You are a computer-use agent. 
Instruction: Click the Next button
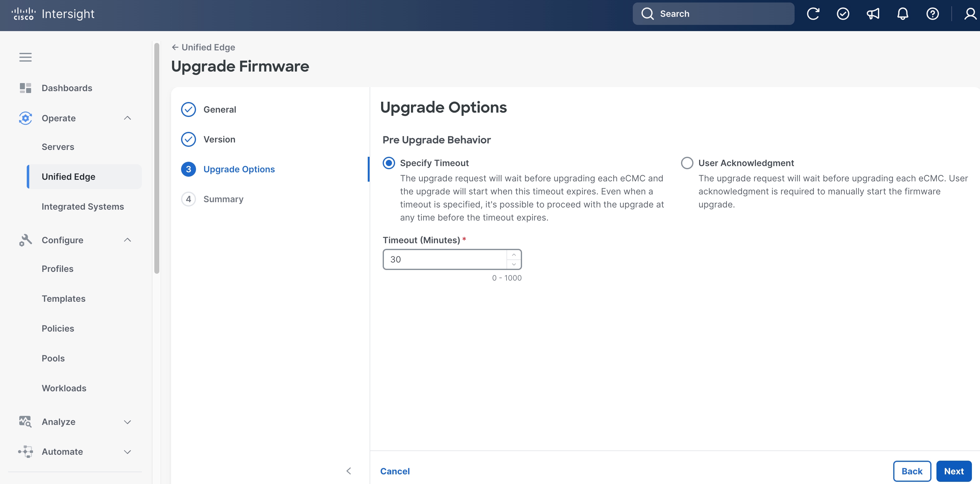coord(954,471)
